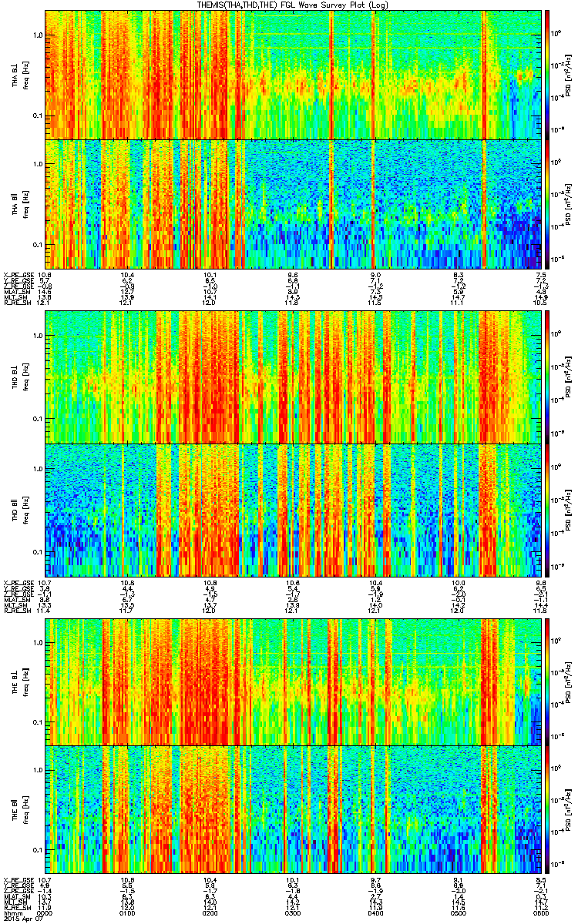Click the THE B-parallel y-axis label

coord(19,810)
